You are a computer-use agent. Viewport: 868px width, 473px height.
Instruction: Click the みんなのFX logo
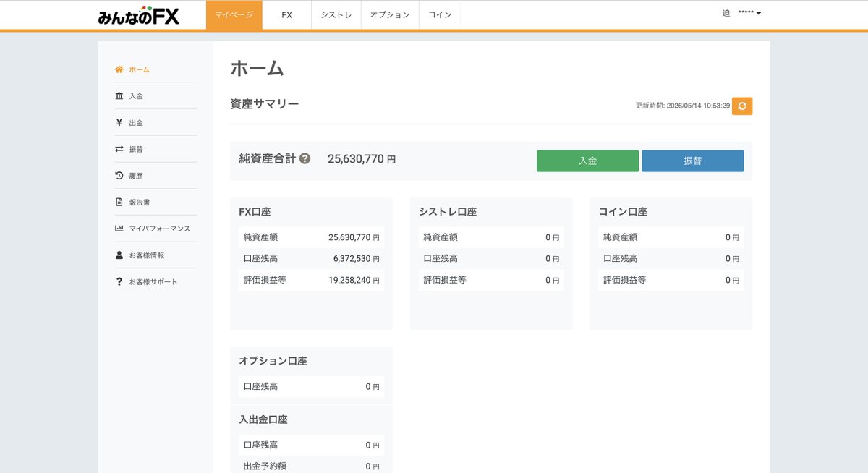138,16
